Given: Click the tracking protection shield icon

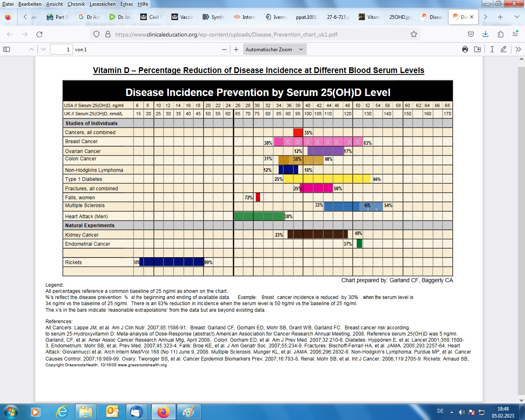Looking at the screenshot, I should click(96, 34).
